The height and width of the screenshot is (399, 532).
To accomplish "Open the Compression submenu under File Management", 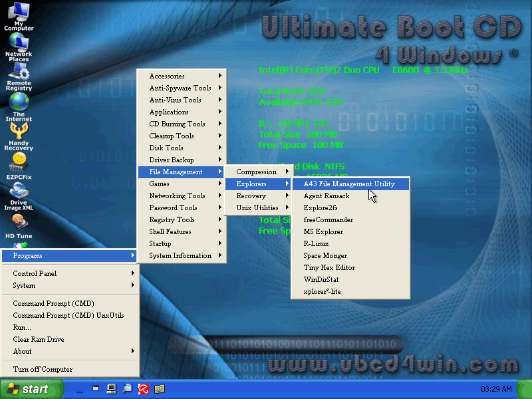I will point(258,172).
